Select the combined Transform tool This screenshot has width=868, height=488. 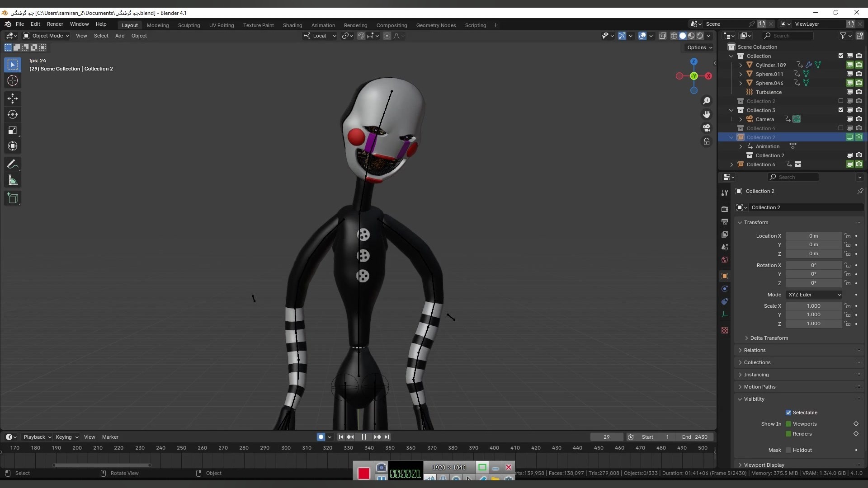pos(13,146)
